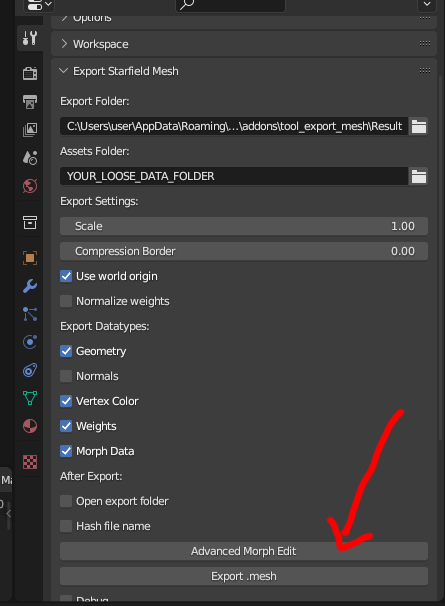
Task: Adjust the Compression Border slider
Action: (244, 251)
